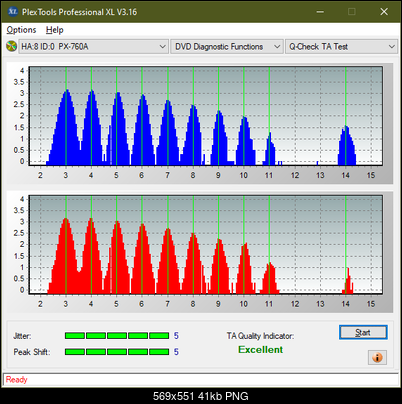Click the PlexTools Professional XL V3.16 title text

79,12
